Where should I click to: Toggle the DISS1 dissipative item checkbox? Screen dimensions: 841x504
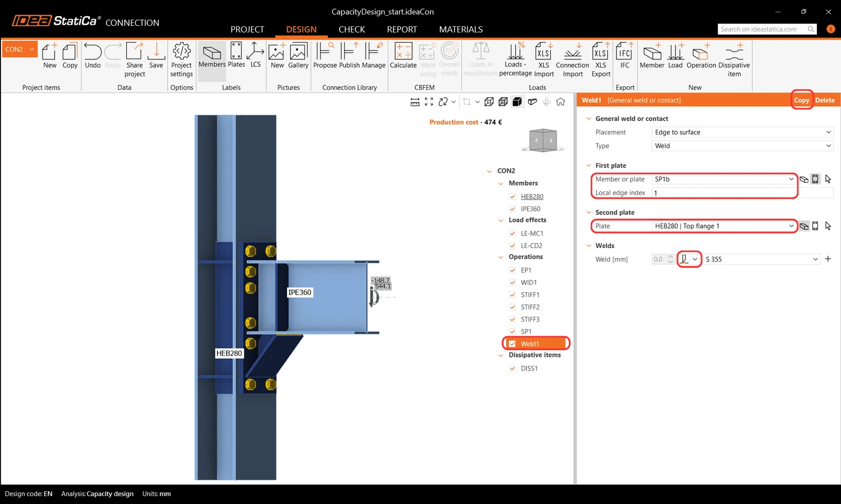point(512,368)
